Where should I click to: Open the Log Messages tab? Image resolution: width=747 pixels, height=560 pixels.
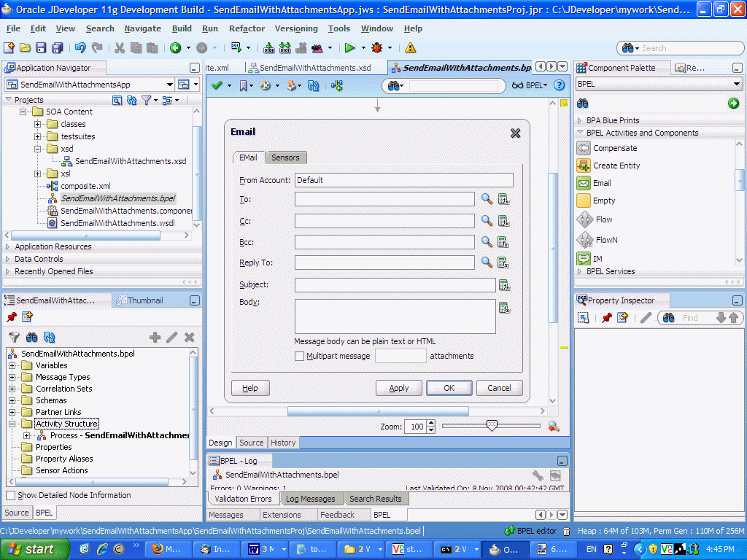click(x=311, y=499)
